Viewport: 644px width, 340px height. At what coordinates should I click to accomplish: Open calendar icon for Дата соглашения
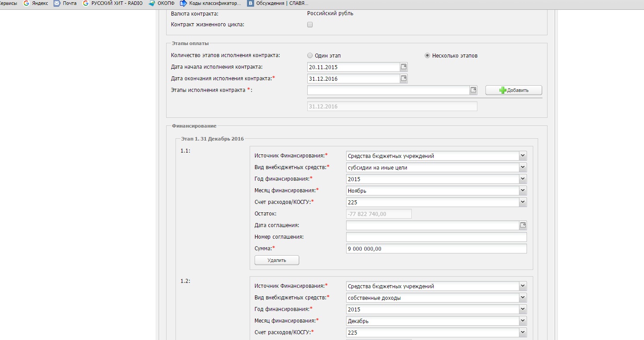point(523,225)
